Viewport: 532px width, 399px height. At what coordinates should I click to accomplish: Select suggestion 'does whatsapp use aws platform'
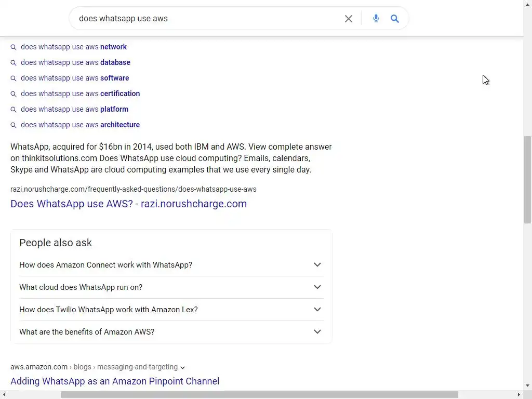[74, 109]
